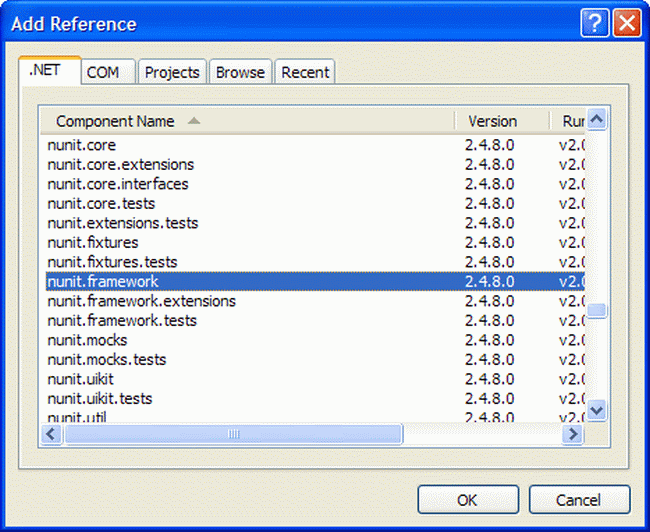This screenshot has height=532, width=650.
Task: Switch to the COM tab
Action: (103, 72)
